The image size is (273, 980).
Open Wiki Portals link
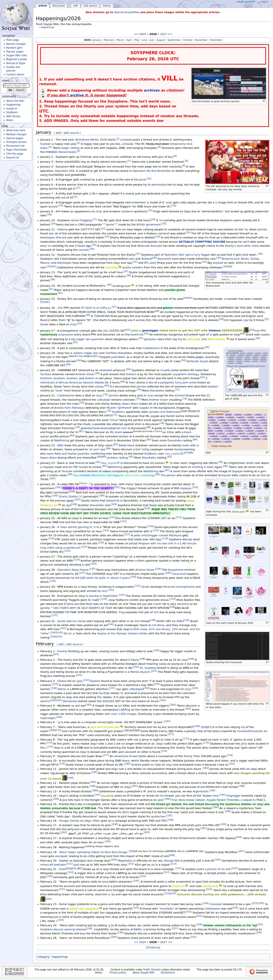pos(13,116)
